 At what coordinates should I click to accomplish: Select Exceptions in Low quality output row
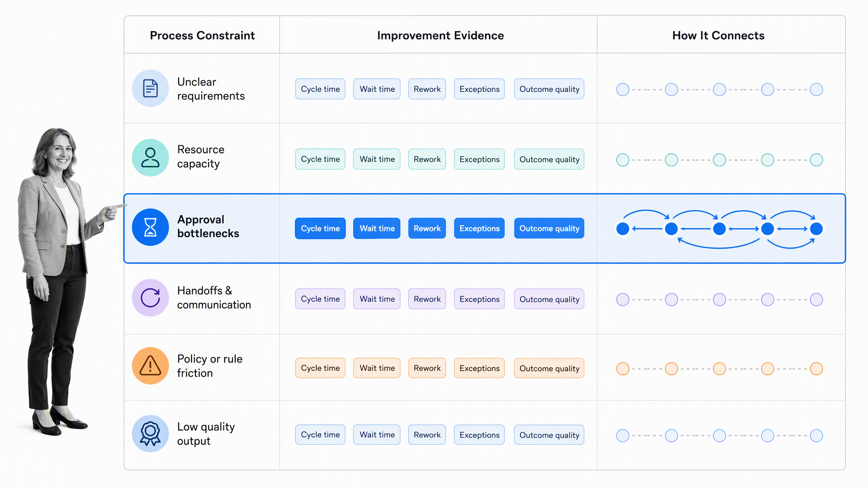coord(479,435)
